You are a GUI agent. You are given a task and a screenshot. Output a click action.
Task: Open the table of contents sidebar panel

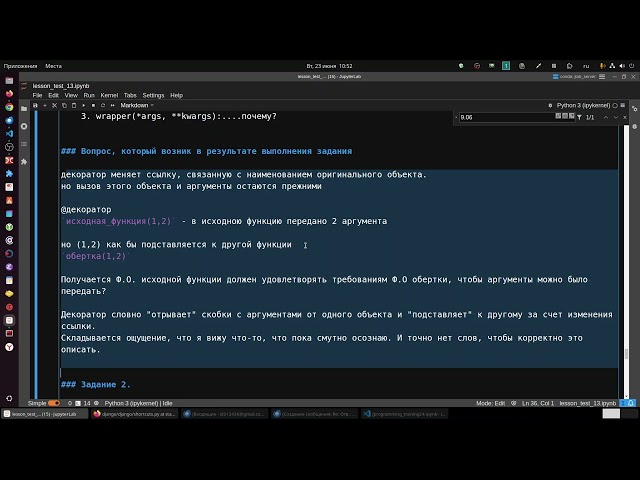(24, 144)
